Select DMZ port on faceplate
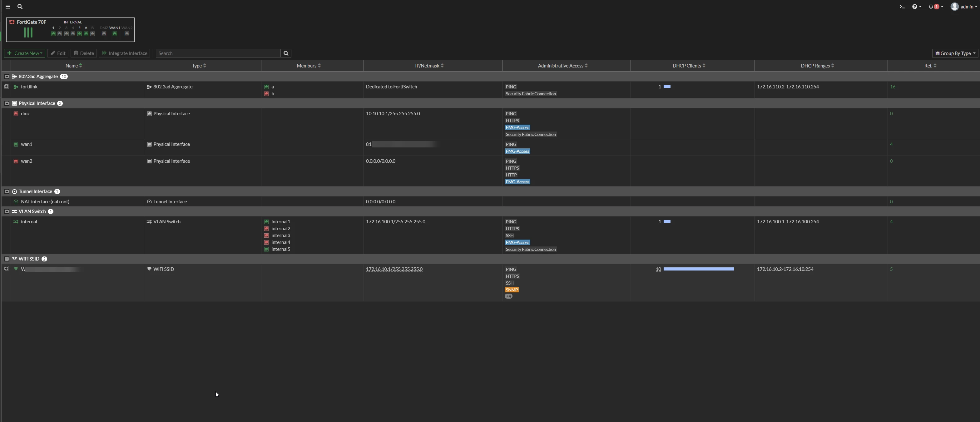The image size is (980, 422). click(104, 34)
